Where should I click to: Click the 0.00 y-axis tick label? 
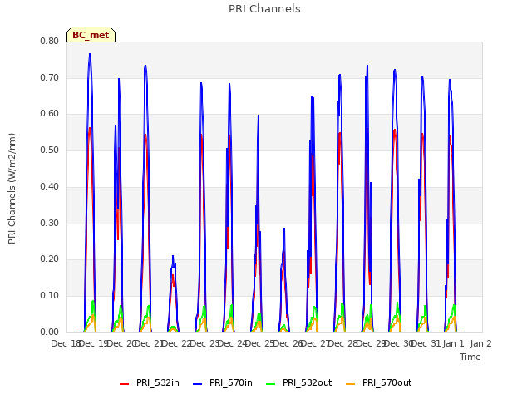(x=50, y=332)
